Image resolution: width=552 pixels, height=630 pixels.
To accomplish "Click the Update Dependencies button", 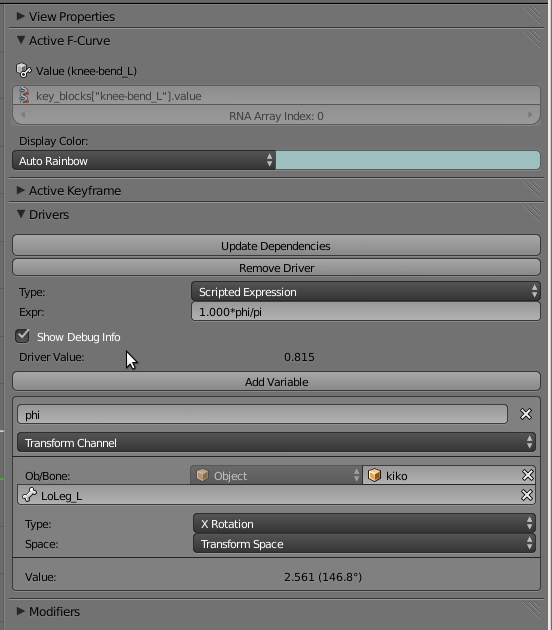I will point(276,245).
